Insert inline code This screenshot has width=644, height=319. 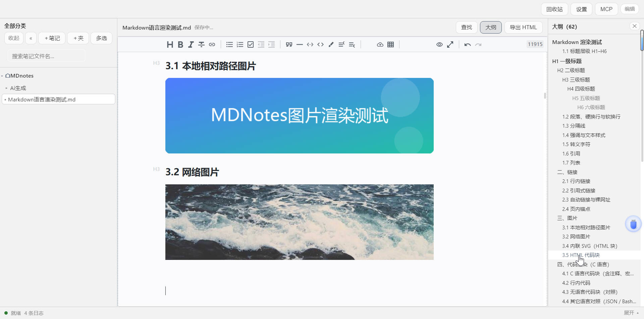tap(321, 44)
